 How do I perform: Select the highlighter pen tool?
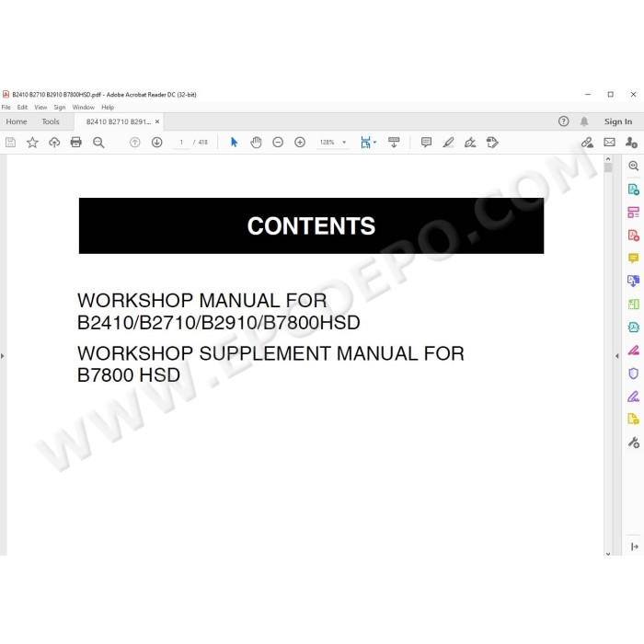(448, 143)
